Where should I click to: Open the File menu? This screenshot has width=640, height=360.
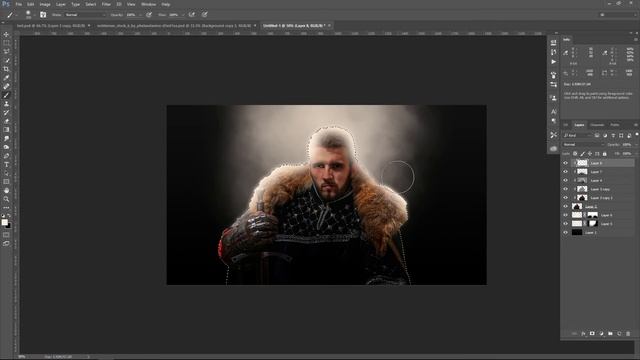coord(18,4)
